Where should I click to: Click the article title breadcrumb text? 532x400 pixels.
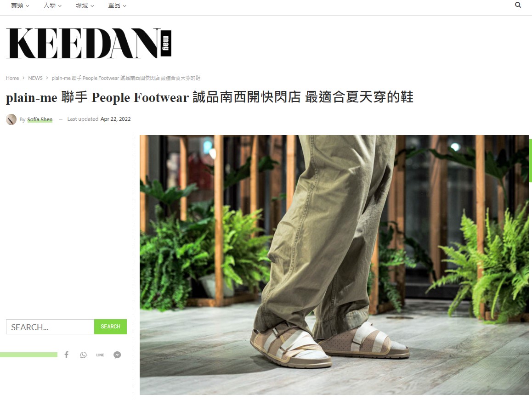click(126, 78)
